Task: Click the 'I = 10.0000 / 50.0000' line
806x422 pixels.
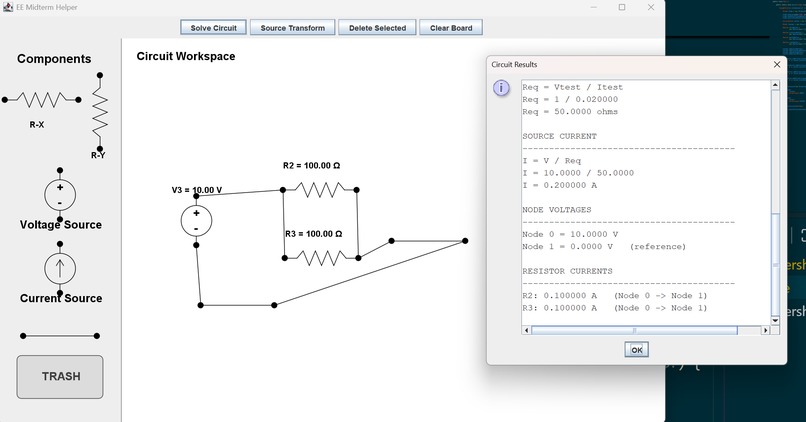Action: [x=578, y=173]
